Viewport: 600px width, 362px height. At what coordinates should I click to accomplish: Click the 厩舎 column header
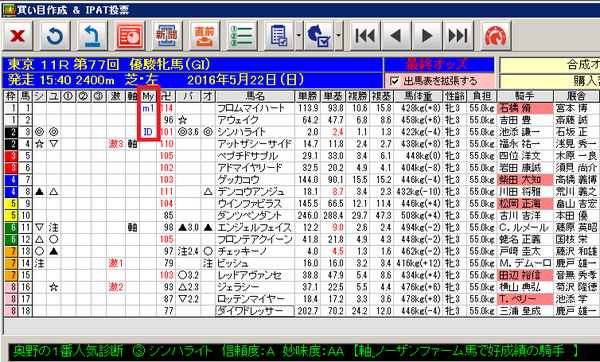577,96
